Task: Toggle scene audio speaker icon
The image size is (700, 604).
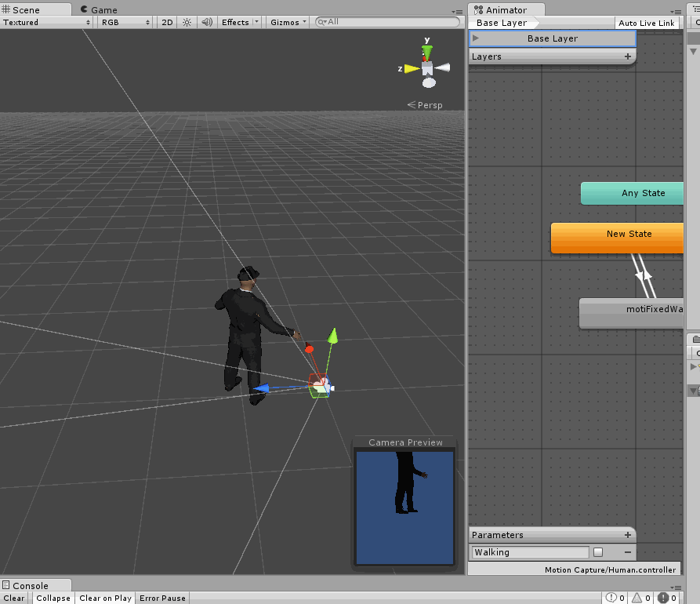Action: coord(207,22)
